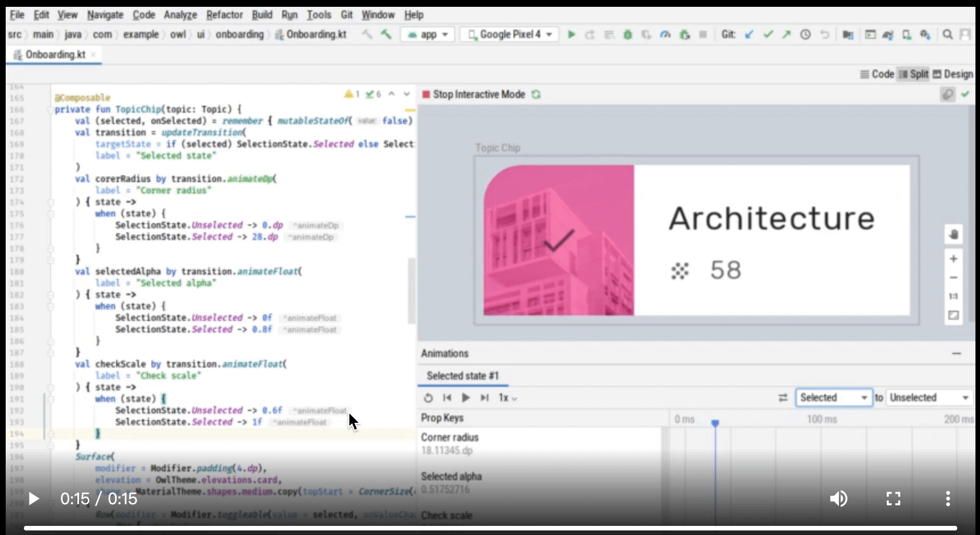Open the video player's three-dot options
This screenshot has height=535, width=980.
pyautogui.click(x=948, y=499)
